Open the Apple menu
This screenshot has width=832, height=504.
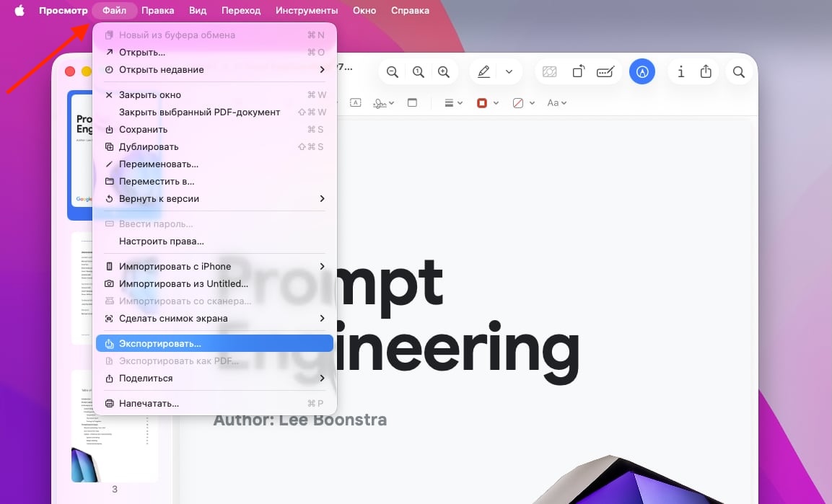(19, 11)
